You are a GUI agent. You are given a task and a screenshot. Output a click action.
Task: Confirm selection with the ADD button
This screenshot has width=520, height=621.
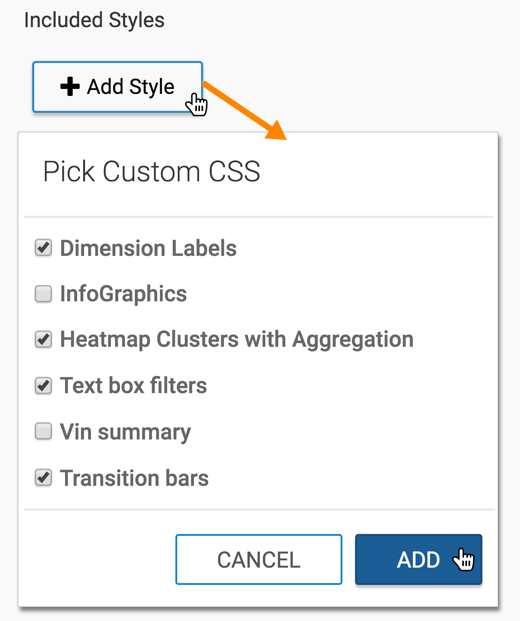(418, 559)
